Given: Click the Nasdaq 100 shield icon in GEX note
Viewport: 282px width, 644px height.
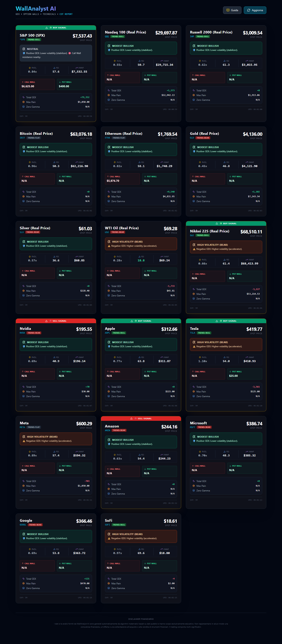Looking at the screenshot, I should (x=109, y=50).
